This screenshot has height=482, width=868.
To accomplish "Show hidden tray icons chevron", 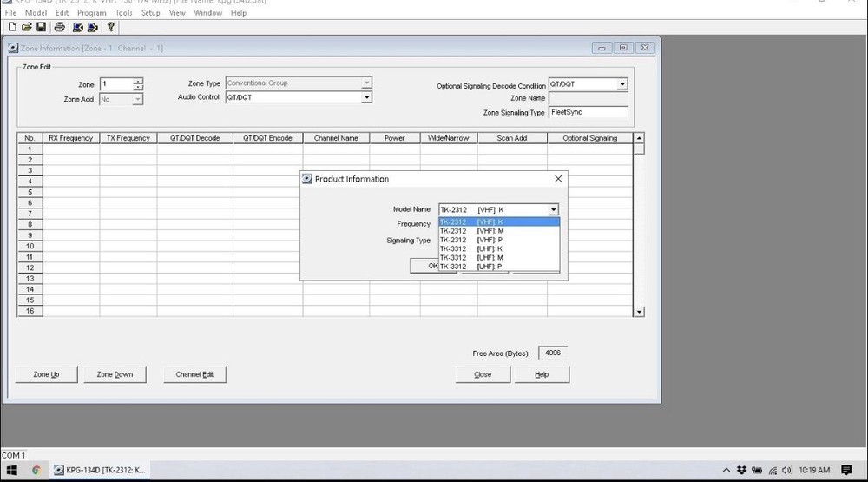I will [x=727, y=471].
